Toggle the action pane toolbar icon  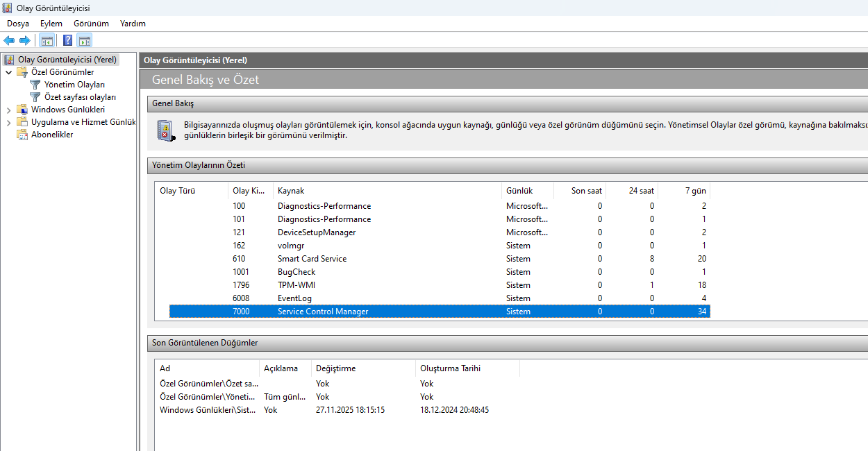click(85, 40)
